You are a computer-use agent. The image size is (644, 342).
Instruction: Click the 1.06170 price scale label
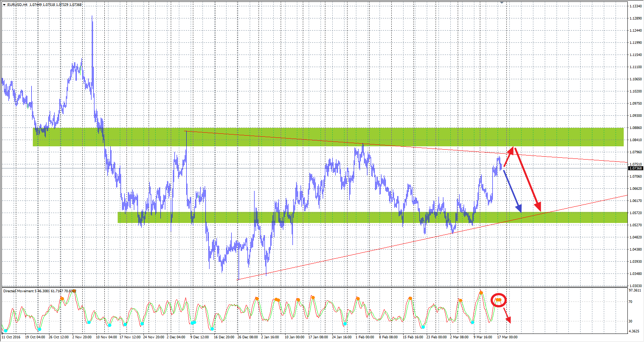[x=636, y=201]
